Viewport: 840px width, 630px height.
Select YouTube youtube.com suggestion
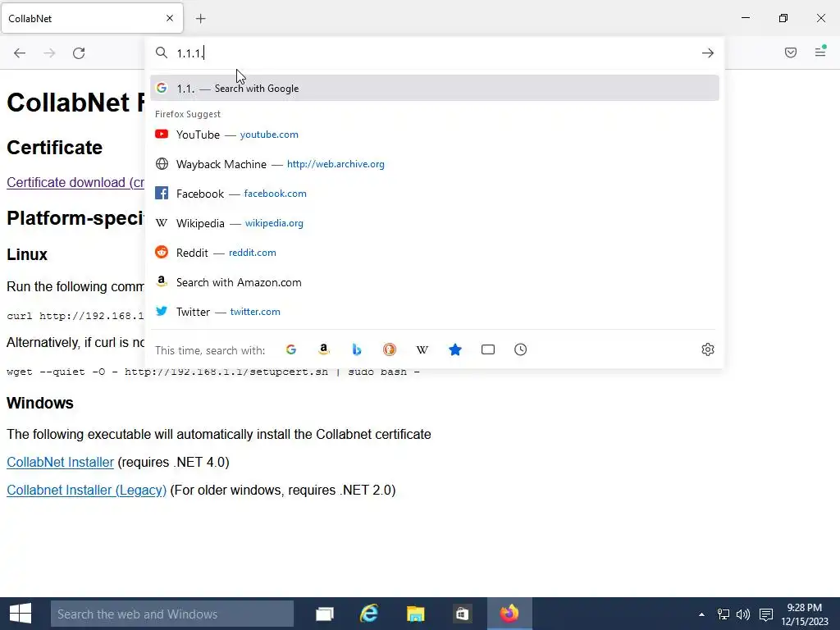coord(435,135)
